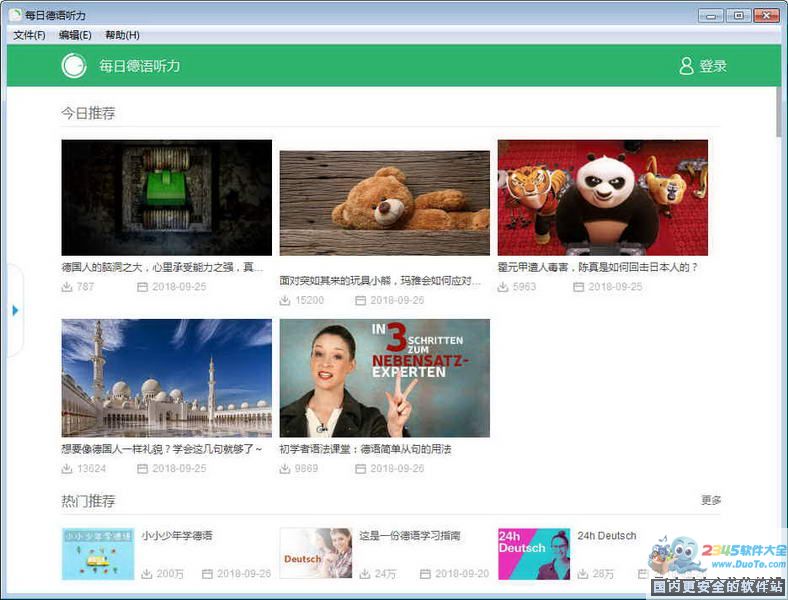Screen dimensions: 788x600
Task: Click download icon beside 13024
Action: pyautogui.click(x=67, y=469)
